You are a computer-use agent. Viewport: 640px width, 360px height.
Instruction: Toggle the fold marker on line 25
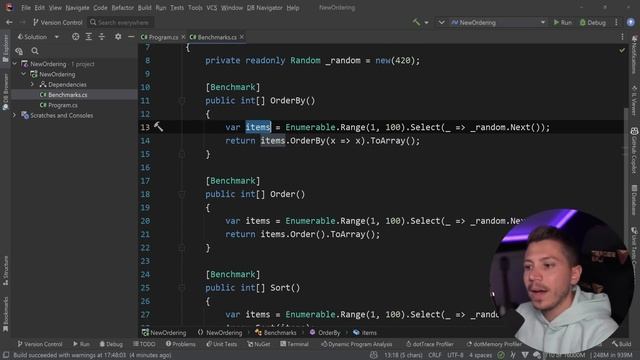[182, 287]
